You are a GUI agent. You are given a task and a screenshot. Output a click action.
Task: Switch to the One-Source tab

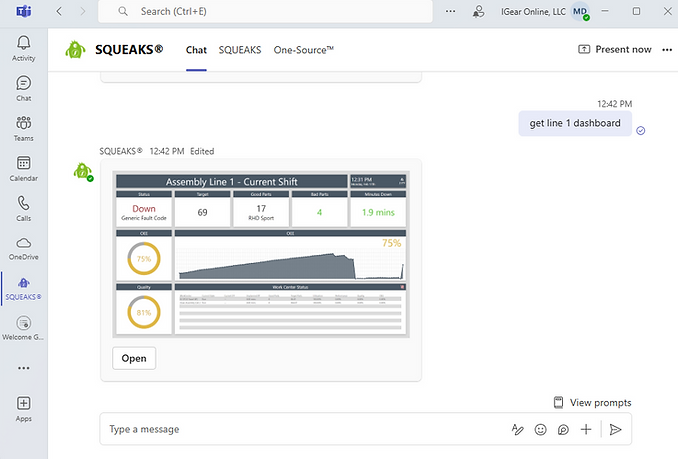click(304, 49)
